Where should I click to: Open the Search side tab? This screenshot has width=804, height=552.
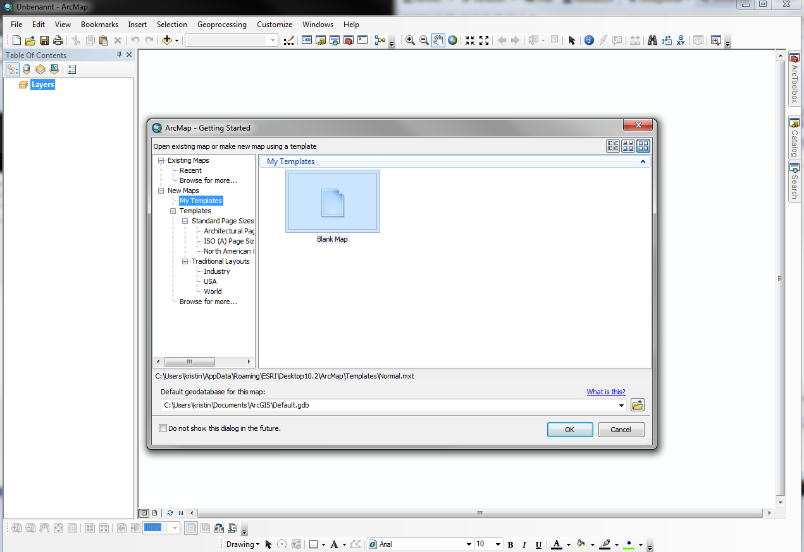794,182
